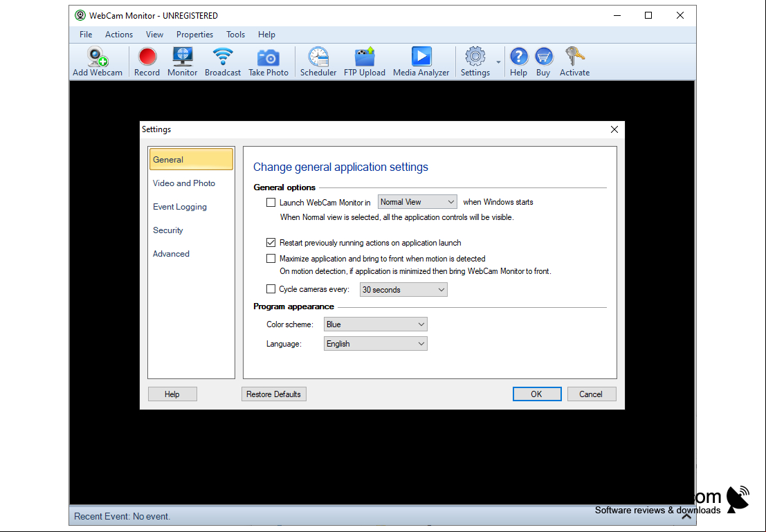Click the Activate keys icon
Screen dimensions: 766x532
pos(574,62)
